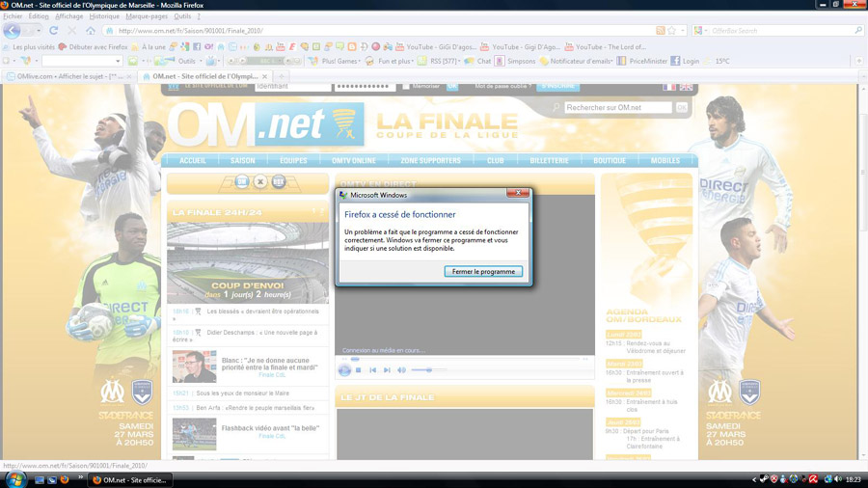The height and width of the screenshot is (488, 868).
Task: Click the RSS feed icon in address bar
Action: [660, 31]
